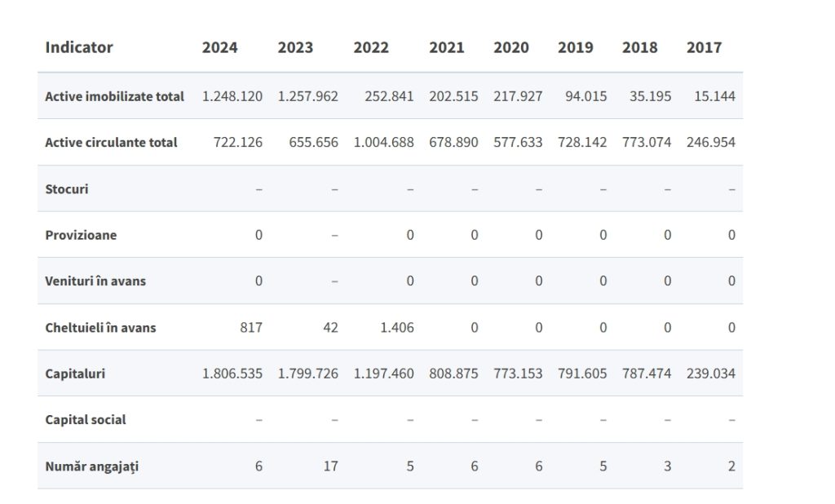This screenshot has width=835, height=504.
Task: Click the 2024 column header
Action: 220,47
